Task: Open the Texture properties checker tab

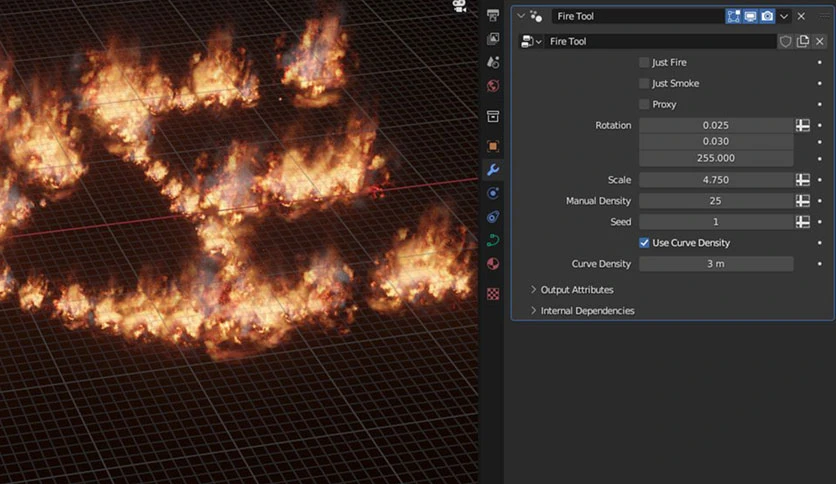Action: click(x=493, y=294)
